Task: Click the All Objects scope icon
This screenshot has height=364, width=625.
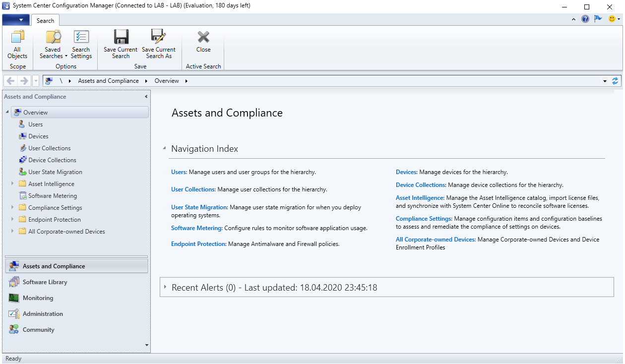Action: coord(17,45)
